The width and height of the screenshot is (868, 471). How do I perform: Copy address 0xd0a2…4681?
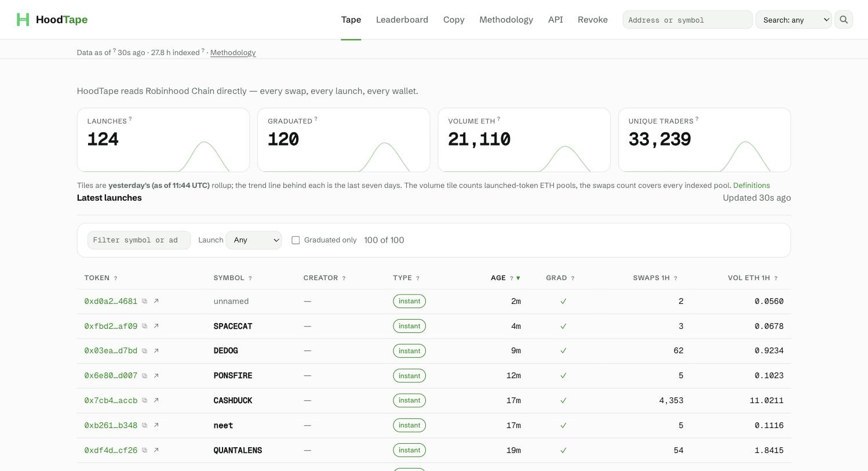tap(145, 301)
